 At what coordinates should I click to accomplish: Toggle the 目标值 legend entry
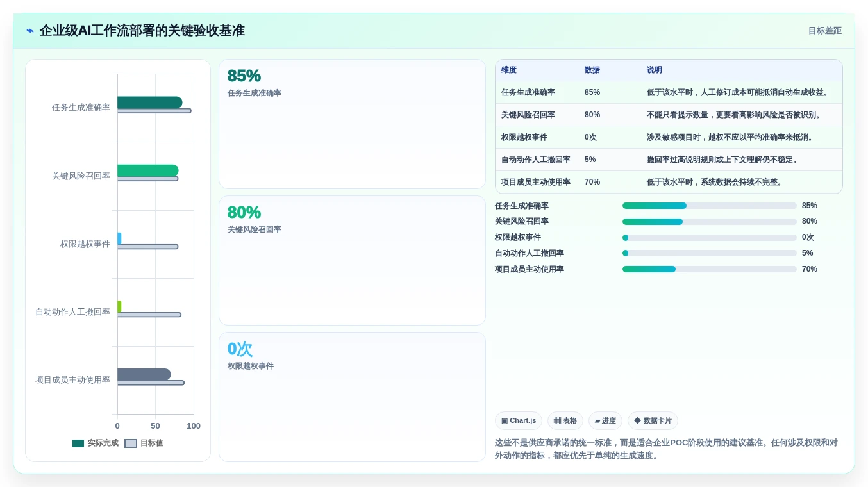(x=144, y=443)
